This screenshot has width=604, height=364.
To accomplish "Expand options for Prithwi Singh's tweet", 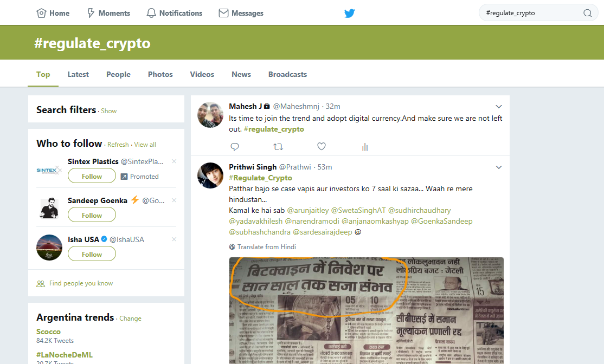I will coord(498,167).
